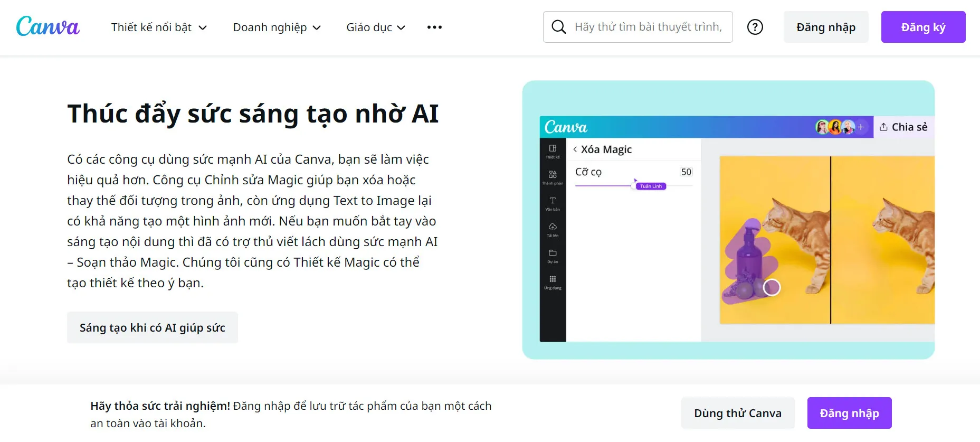Click the Cỡ cọ brush size slider
Viewport: 980px width, 442px height.
[633, 186]
